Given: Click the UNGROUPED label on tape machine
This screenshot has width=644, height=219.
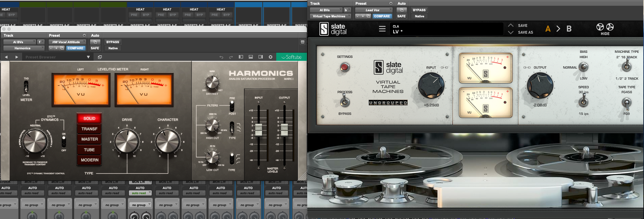Looking at the screenshot, I should click(388, 103).
